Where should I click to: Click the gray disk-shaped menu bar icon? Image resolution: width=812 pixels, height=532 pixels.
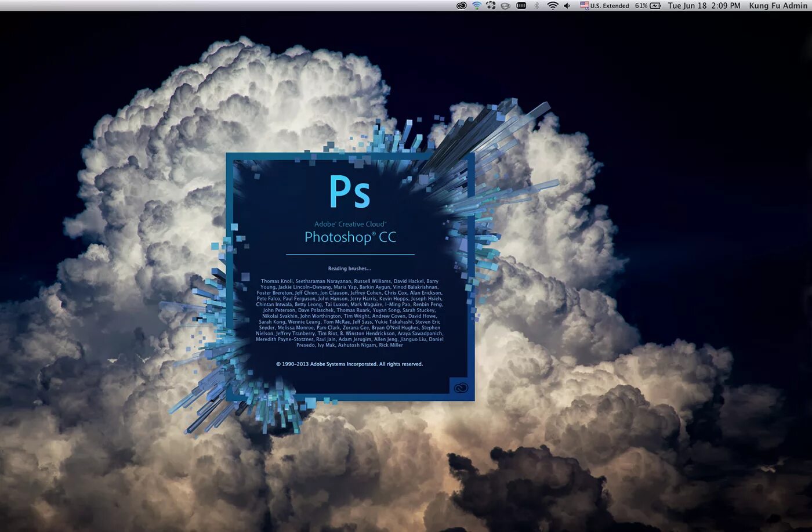[x=505, y=6]
